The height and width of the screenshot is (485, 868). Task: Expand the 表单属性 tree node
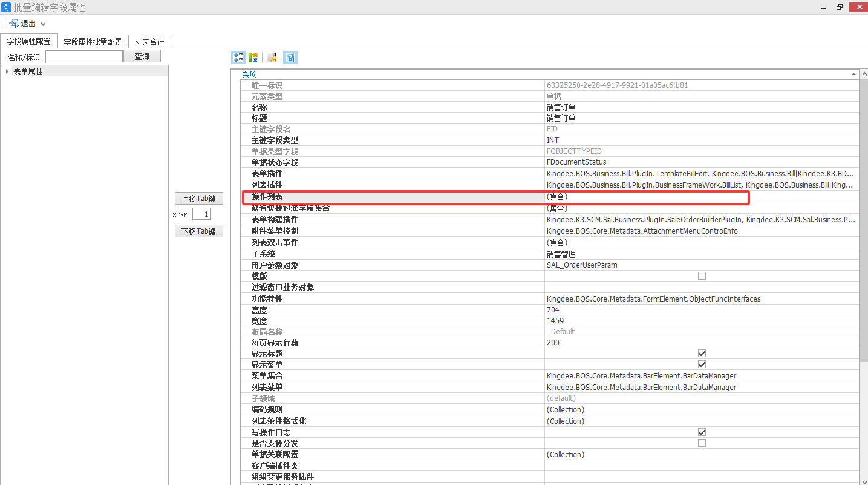pyautogui.click(x=7, y=71)
